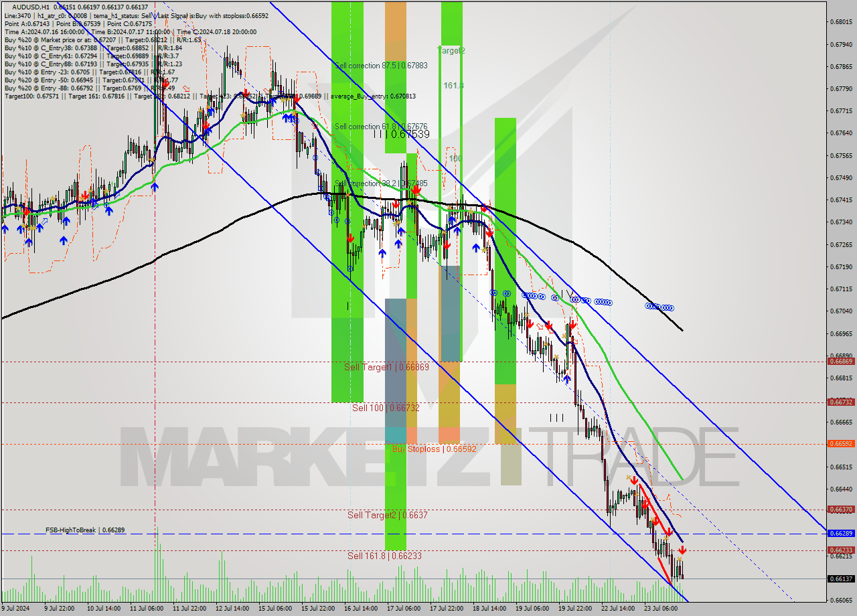Click the current price 0.66137 tag
Viewport: 857px width, 616px height.
click(841, 579)
